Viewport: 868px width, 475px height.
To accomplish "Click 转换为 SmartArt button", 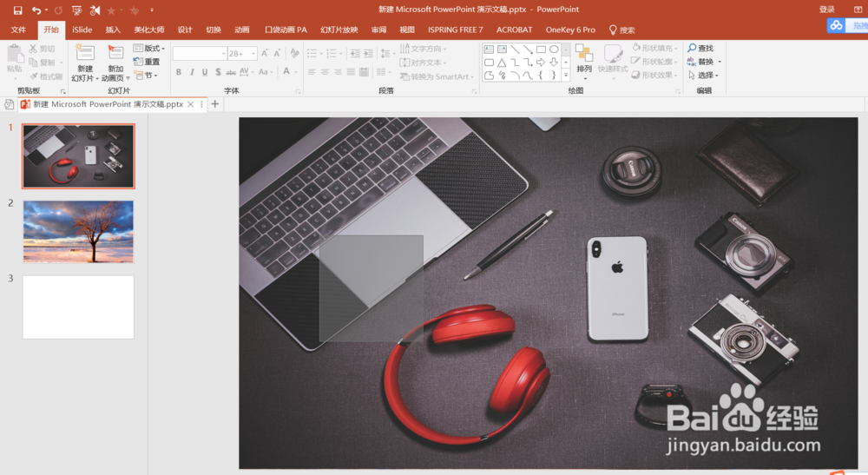I will coord(437,76).
